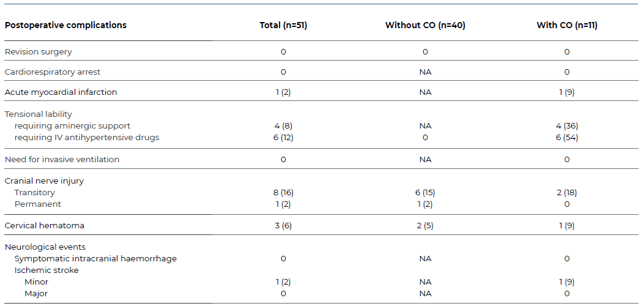Click the "Revision surgery" row label
The height and width of the screenshot is (306, 644).
point(38,52)
